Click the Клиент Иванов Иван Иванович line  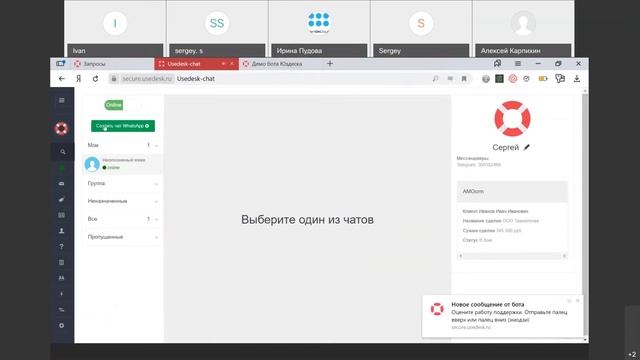(x=495, y=211)
